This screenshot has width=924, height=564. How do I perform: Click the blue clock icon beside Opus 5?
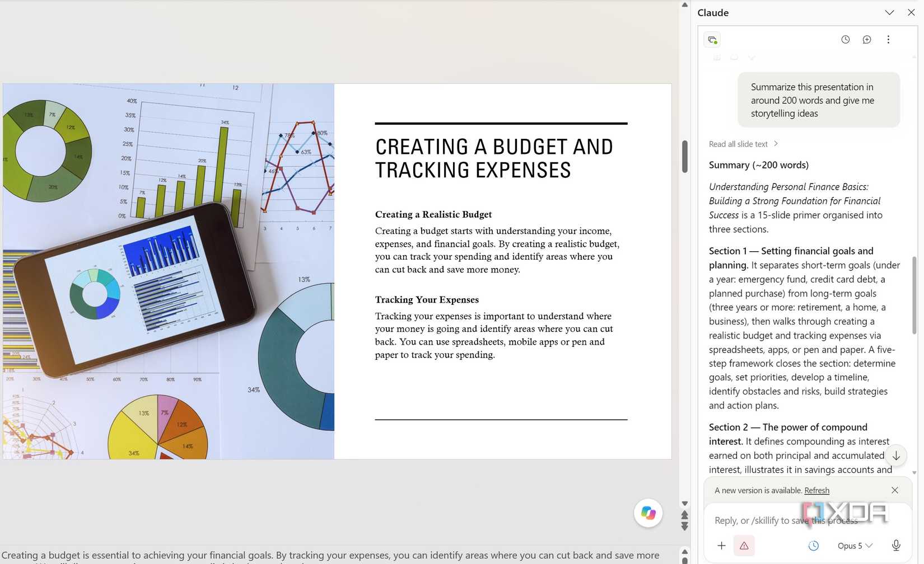click(x=813, y=546)
